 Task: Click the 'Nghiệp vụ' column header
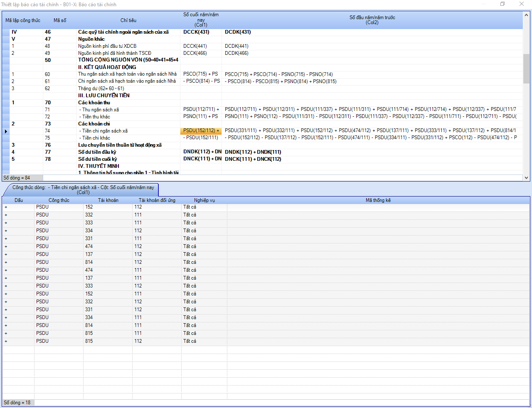pyautogui.click(x=204, y=200)
